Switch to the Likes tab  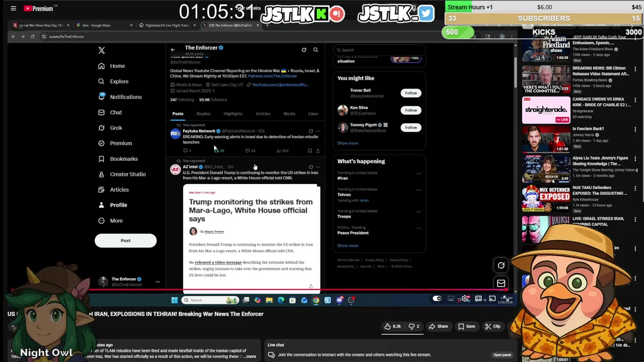coord(313,114)
